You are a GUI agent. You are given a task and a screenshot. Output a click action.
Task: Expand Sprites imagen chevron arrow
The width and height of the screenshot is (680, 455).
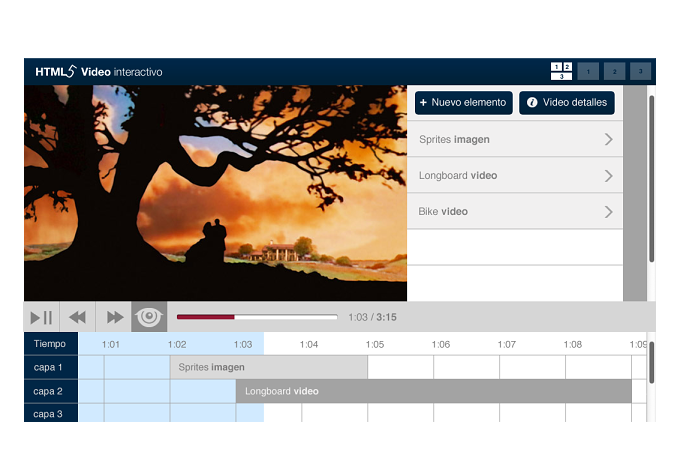(x=608, y=139)
